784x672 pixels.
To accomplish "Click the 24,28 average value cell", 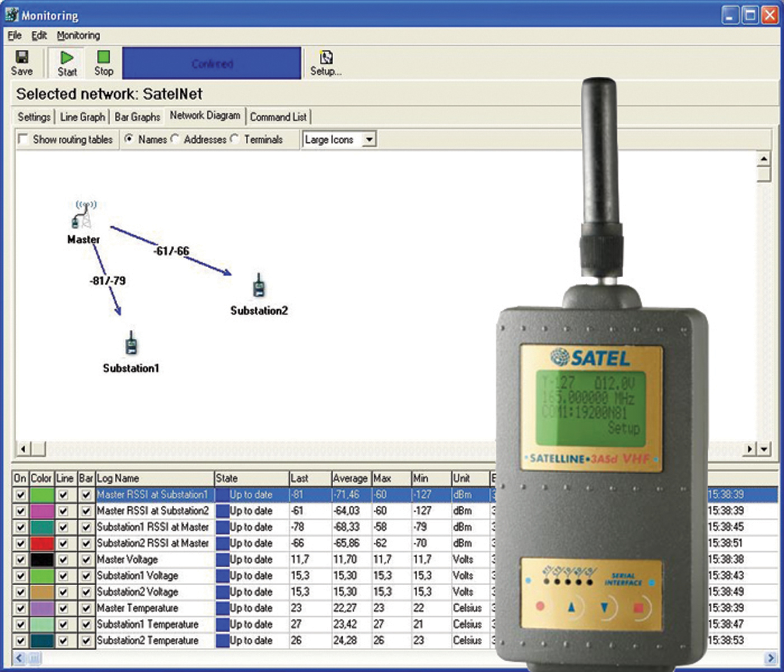I will point(346,641).
